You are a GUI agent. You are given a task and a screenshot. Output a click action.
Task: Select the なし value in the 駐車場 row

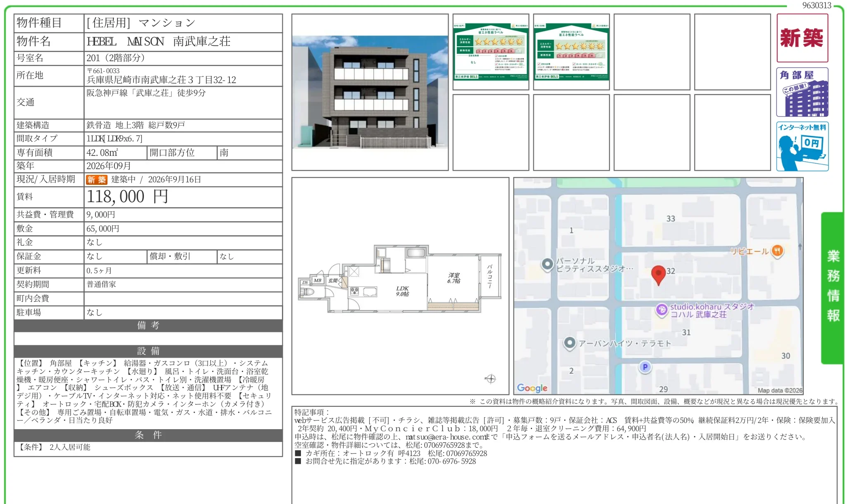click(x=94, y=313)
